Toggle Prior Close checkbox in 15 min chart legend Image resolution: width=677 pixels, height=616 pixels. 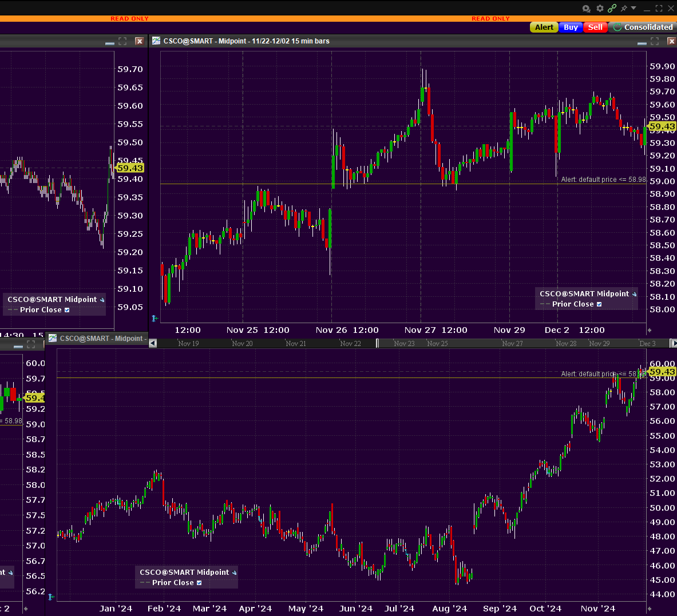click(599, 304)
